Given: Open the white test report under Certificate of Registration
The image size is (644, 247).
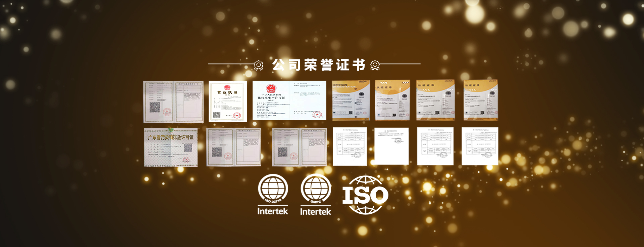Looking at the screenshot, I should pyautogui.click(x=350, y=146).
